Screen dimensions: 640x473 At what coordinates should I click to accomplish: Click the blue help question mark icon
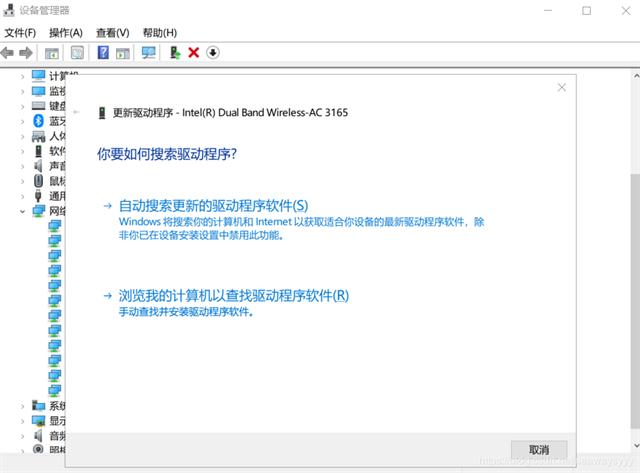coord(103,52)
